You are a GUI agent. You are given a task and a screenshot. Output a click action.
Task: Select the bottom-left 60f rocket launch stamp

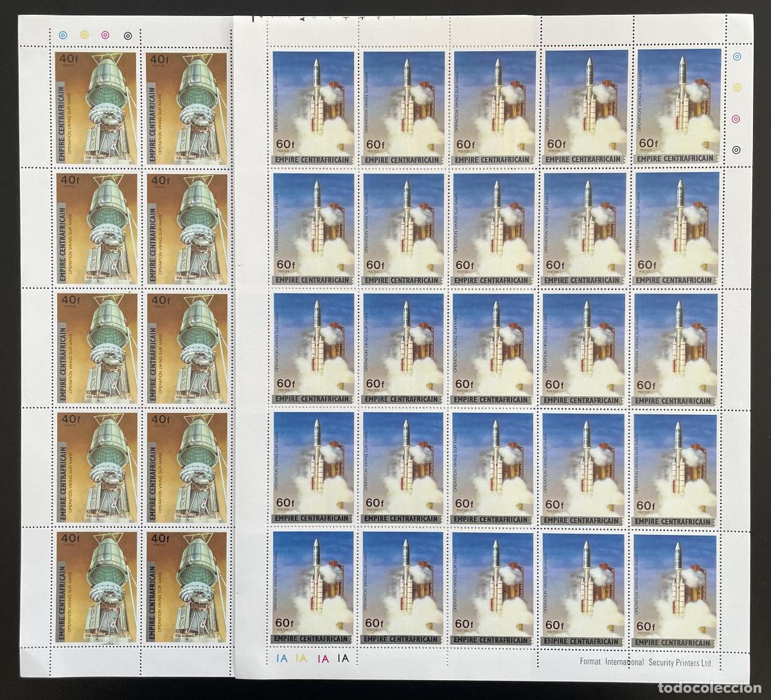tap(314, 589)
